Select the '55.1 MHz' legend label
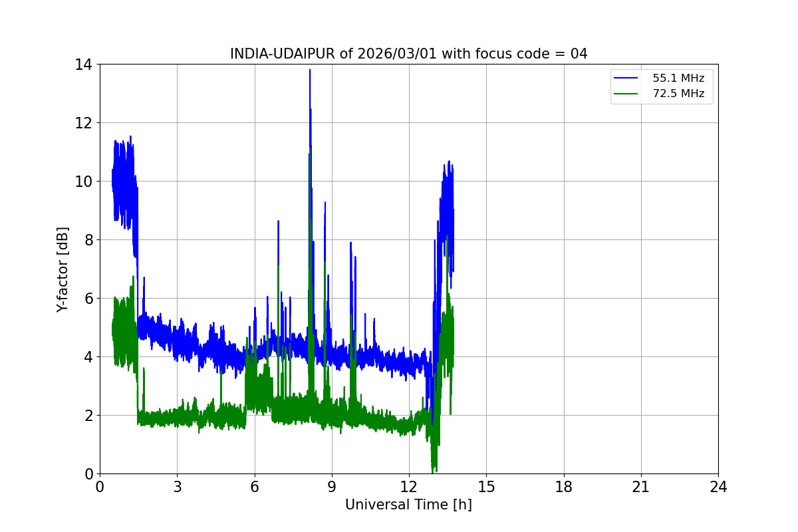The image size is (798, 532). 678,78
